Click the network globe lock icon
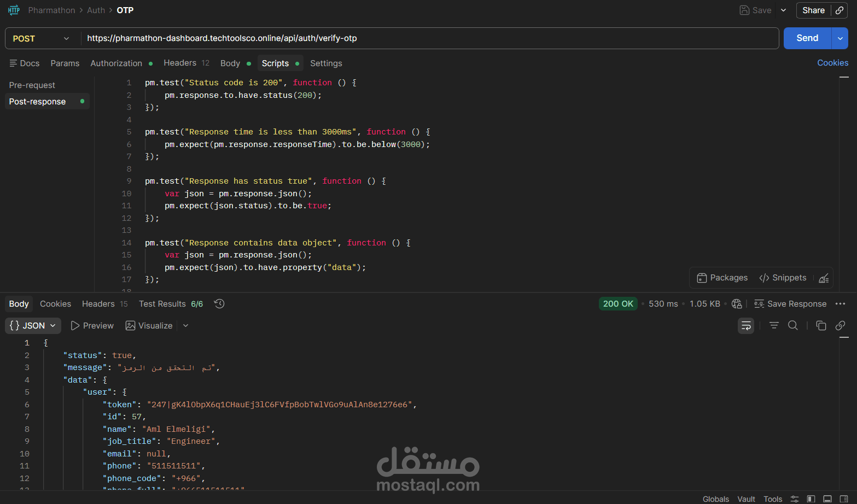Image resolution: width=857 pixels, height=504 pixels. point(737,304)
